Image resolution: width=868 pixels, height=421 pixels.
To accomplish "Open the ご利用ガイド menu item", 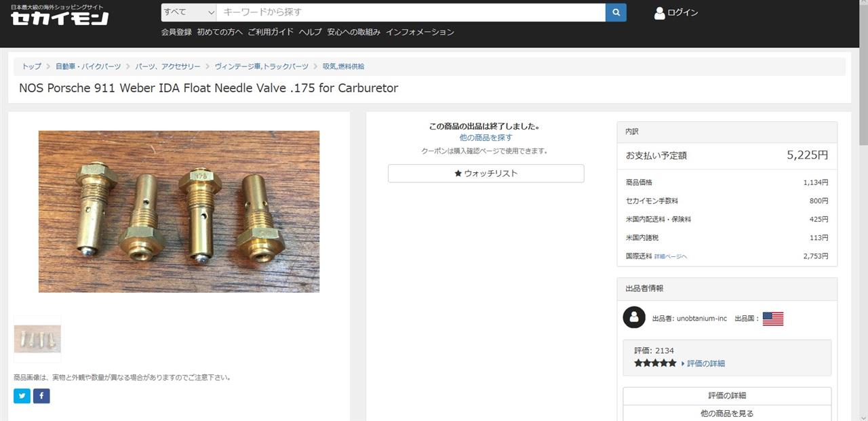I will click(x=271, y=32).
